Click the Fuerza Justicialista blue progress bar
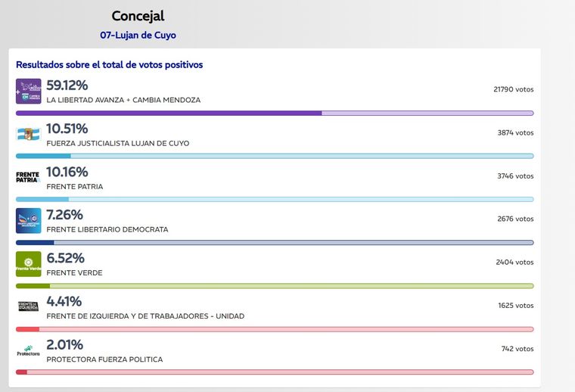Image resolution: width=575 pixels, height=392 pixels. tap(274, 156)
